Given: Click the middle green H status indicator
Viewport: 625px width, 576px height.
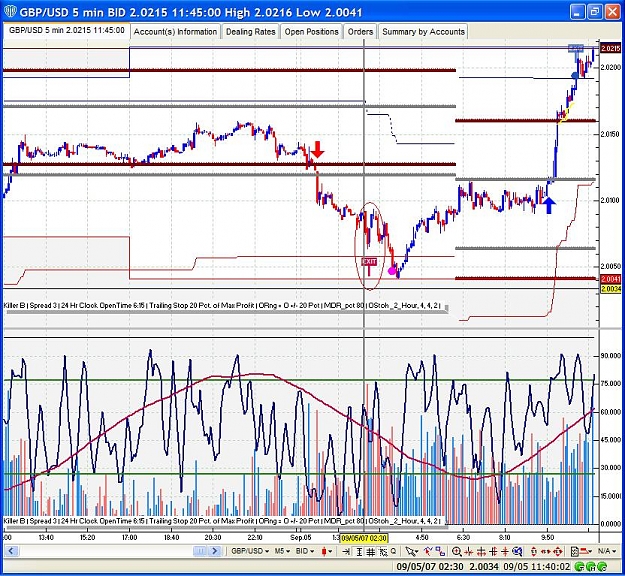Looking at the screenshot, I should [591, 566].
